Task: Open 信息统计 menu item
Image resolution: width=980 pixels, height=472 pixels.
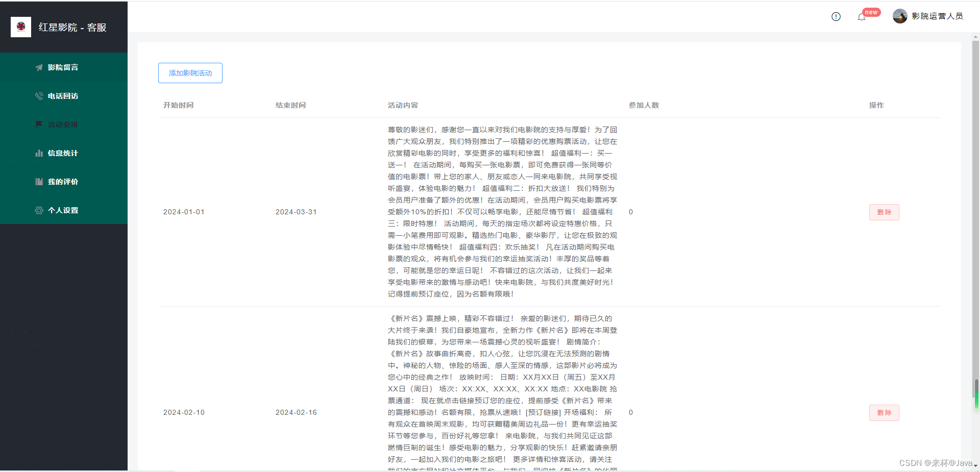Action: [64, 153]
